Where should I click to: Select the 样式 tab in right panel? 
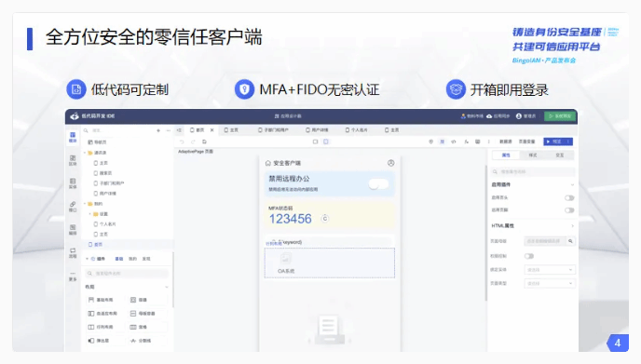coord(533,155)
